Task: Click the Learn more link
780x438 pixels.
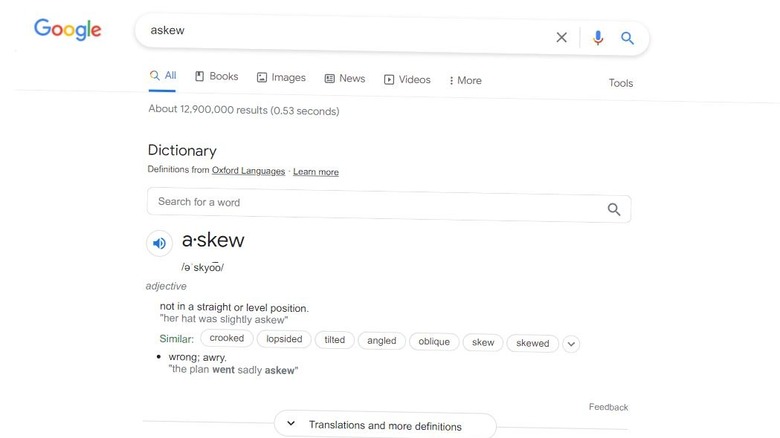Action: (x=315, y=172)
